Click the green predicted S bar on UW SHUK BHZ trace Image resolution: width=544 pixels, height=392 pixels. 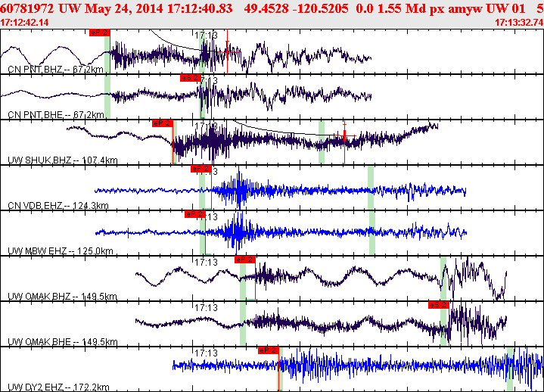(x=322, y=142)
